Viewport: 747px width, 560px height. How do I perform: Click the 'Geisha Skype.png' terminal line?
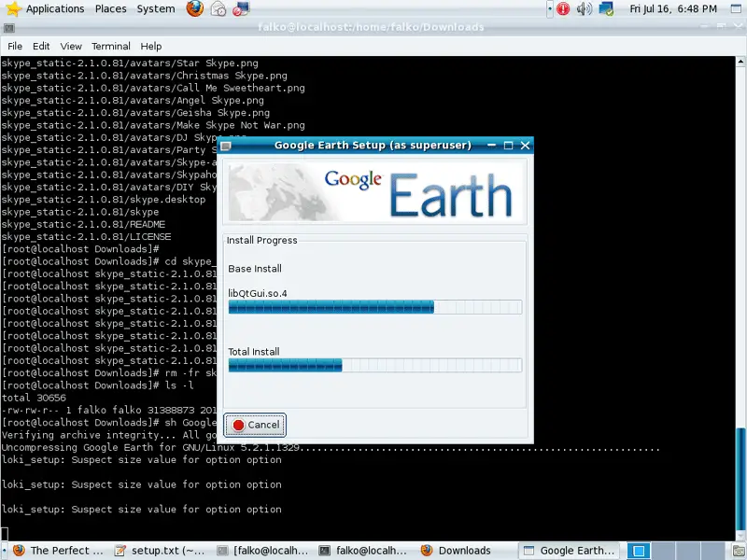click(x=135, y=113)
